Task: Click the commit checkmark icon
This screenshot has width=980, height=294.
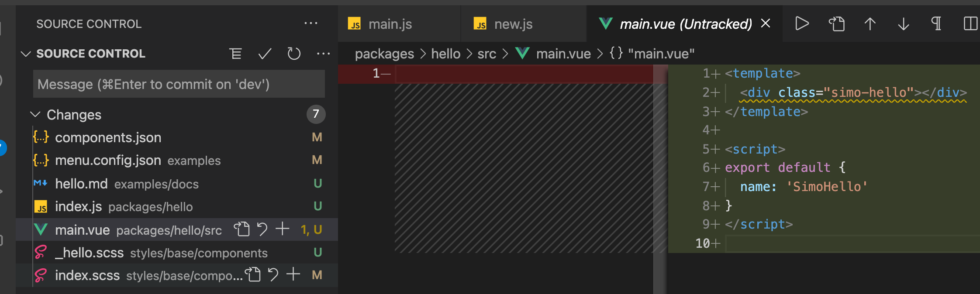Action: [265, 54]
